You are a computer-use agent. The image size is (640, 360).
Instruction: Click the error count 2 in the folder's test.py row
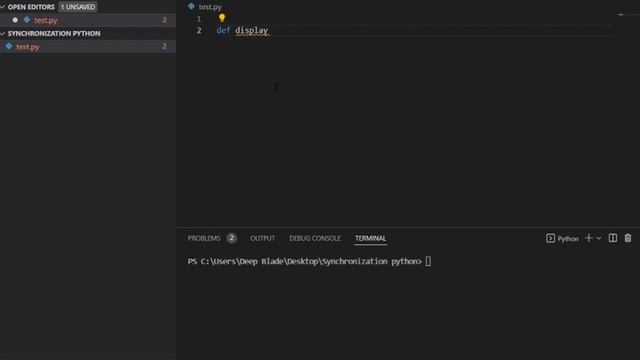click(x=164, y=47)
